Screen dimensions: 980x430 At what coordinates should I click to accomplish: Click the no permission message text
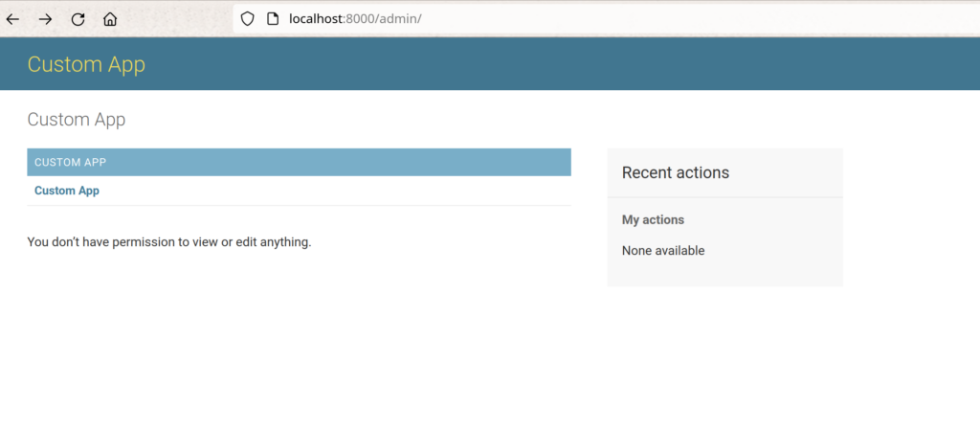pyautogui.click(x=169, y=242)
